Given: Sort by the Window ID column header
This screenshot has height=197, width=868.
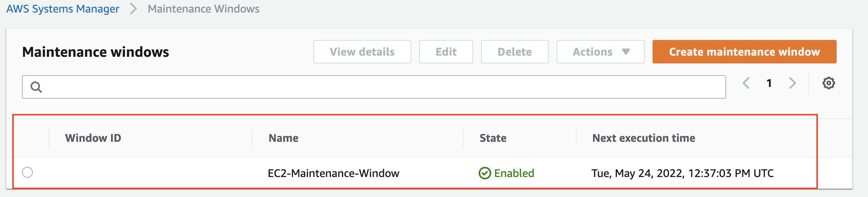Looking at the screenshot, I should 93,138.
